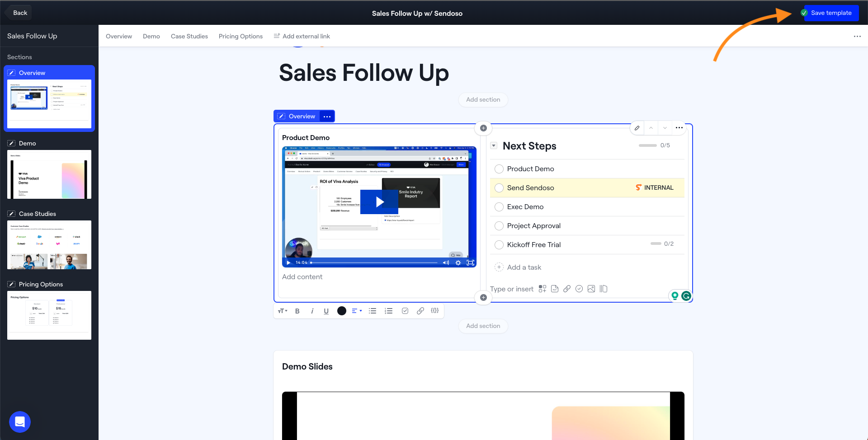The width and height of the screenshot is (868, 440).
Task: Open the Overview tab in navigation
Action: (x=119, y=36)
